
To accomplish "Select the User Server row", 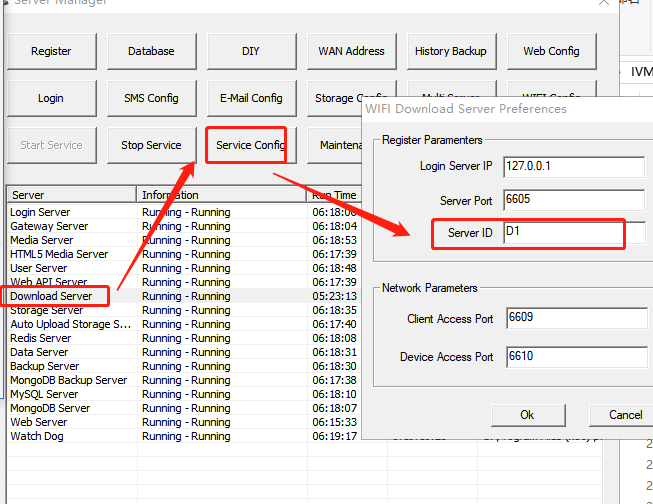I will [x=184, y=268].
